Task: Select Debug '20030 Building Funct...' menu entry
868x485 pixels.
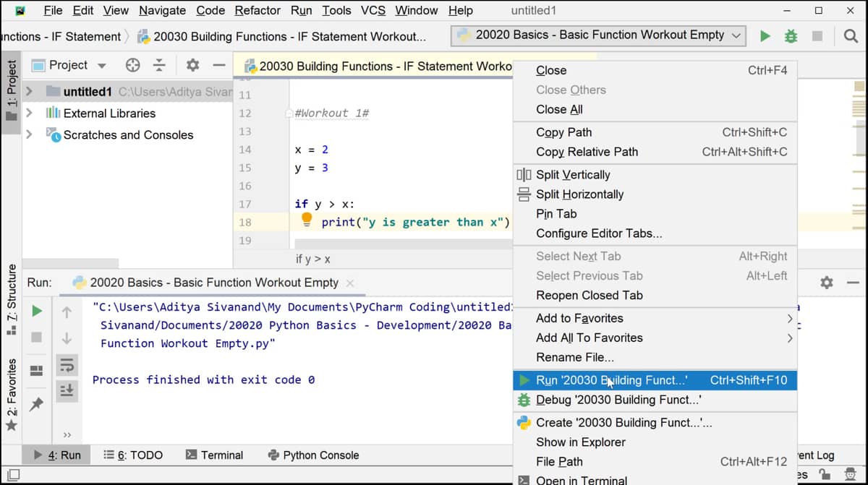Action: click(655, 400)
